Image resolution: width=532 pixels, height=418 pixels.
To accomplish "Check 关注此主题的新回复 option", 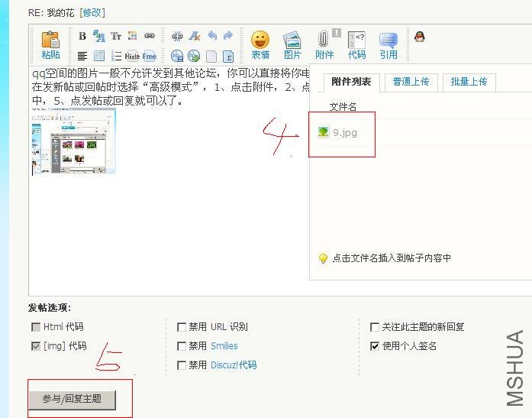I will tap(375, 327).
